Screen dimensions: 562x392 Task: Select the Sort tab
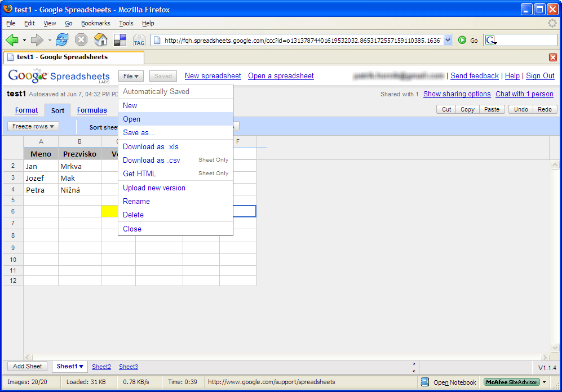pos(57,110)
